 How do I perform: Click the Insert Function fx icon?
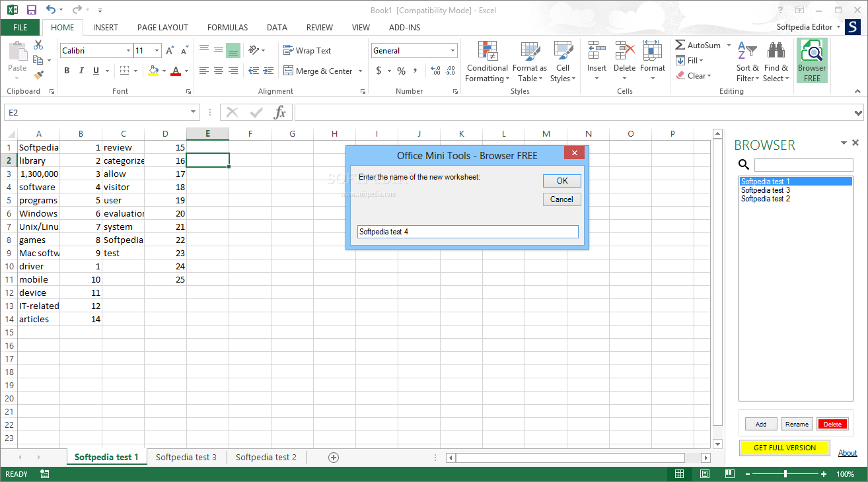click(280, 112)
